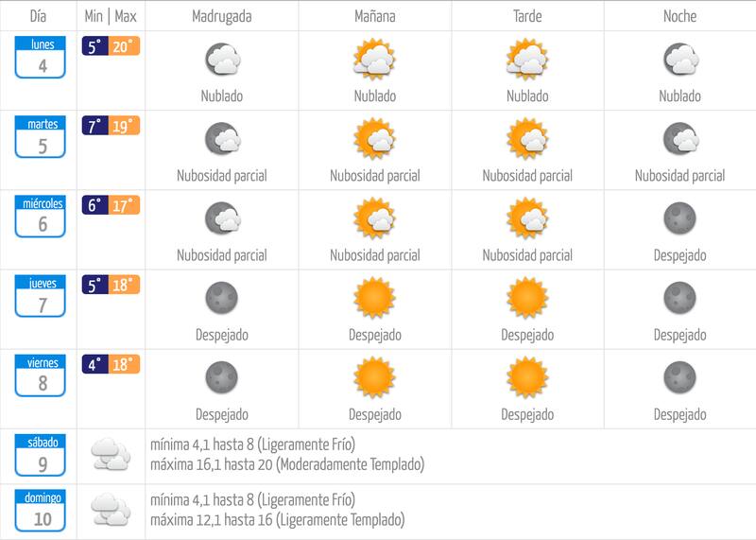Click the Noche column header
Screen dimensions: 756x540
[679, 16]
